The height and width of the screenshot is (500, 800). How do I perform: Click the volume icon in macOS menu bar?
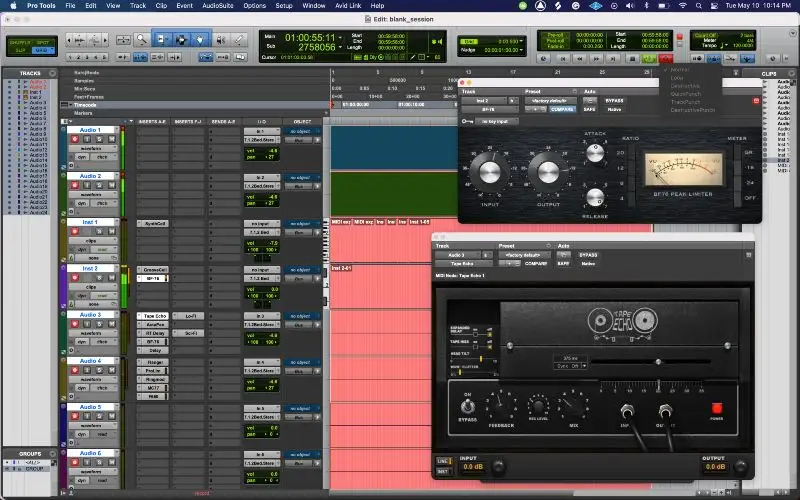(630, 6)
